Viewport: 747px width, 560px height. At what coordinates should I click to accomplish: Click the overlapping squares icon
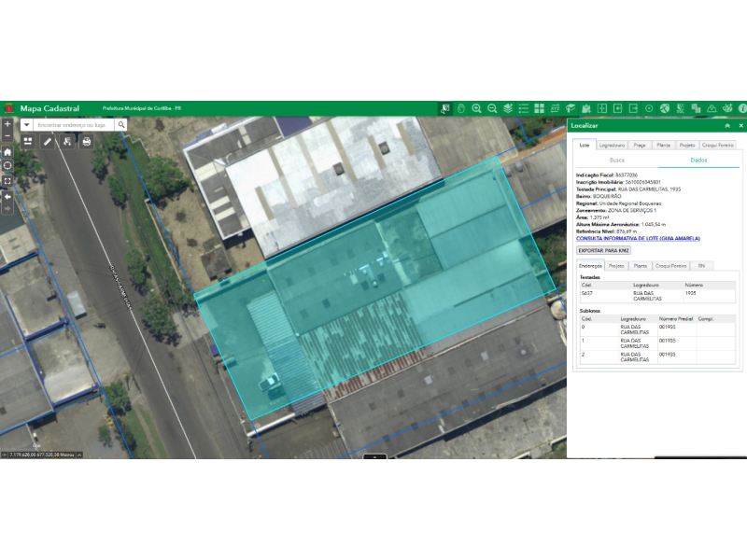(x=696, y=108)
